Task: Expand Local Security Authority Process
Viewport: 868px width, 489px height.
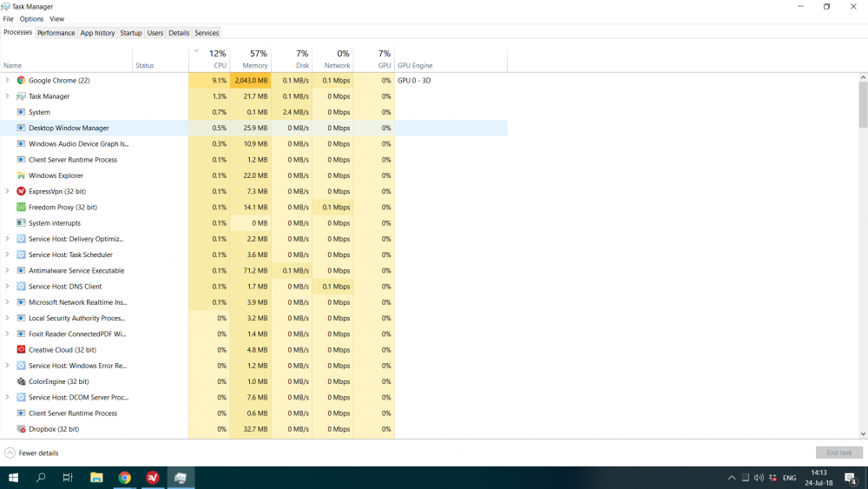Action: 7,319
